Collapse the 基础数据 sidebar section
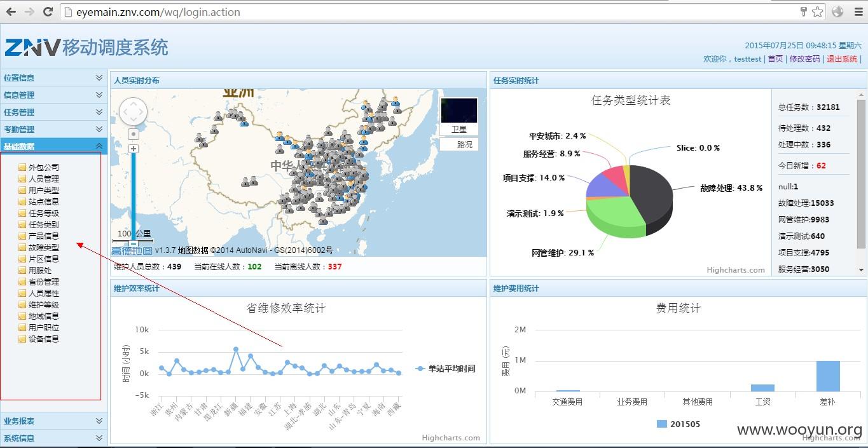This screenshot has width=868, height=448. point(53,146)
